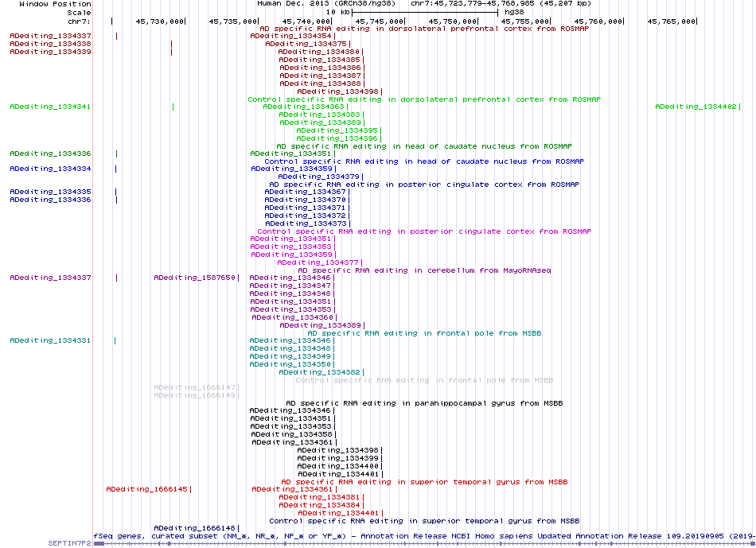Open the ADediting_1334358 item

292,435
